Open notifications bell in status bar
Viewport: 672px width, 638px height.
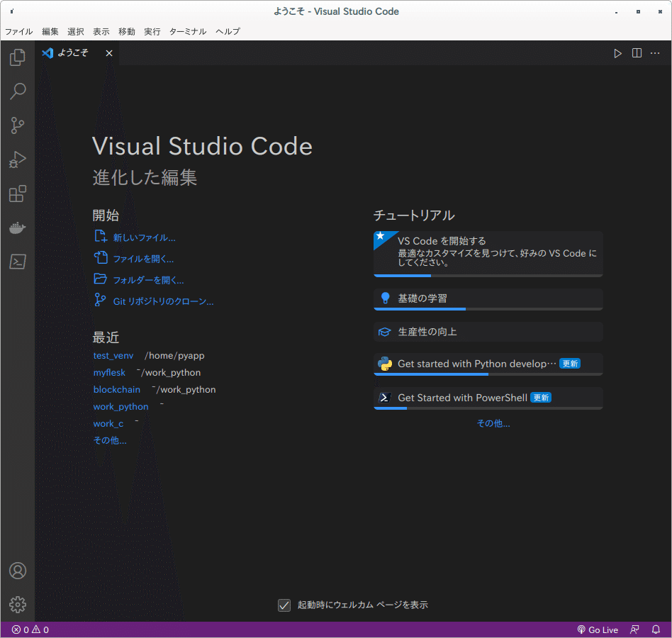pos(656,630)
